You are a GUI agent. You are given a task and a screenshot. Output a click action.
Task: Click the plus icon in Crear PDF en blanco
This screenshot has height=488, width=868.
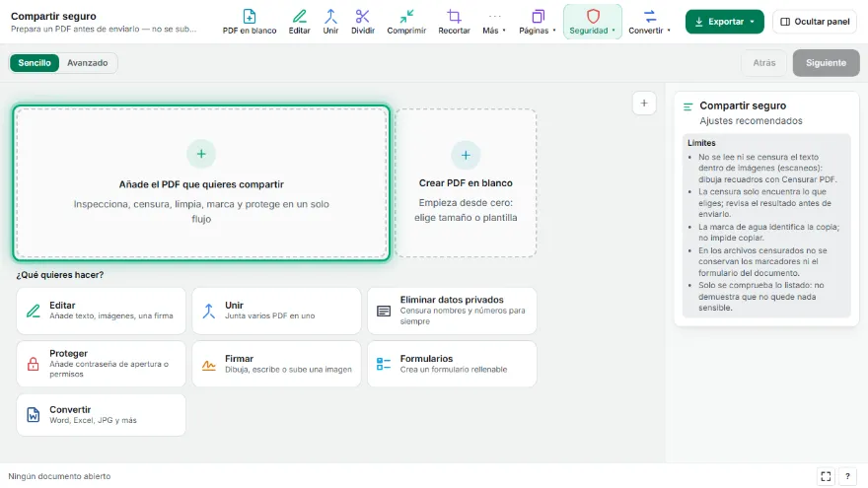point(466,155)
